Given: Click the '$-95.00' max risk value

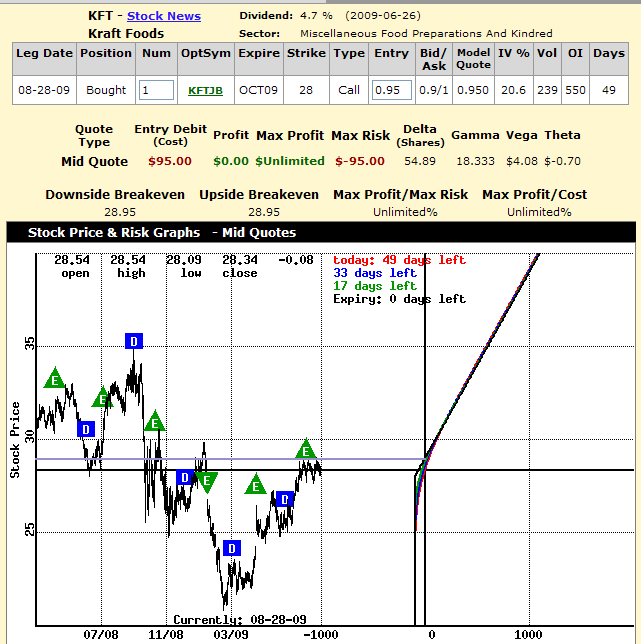Looking at the screenshot, I should point(360,161).
